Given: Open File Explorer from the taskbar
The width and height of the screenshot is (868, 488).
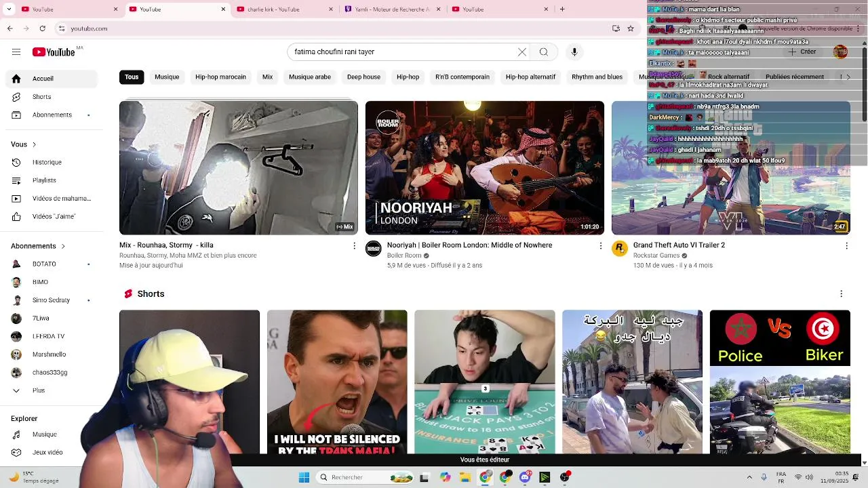Looking at the screenshot, I should [x=465, y=477].
